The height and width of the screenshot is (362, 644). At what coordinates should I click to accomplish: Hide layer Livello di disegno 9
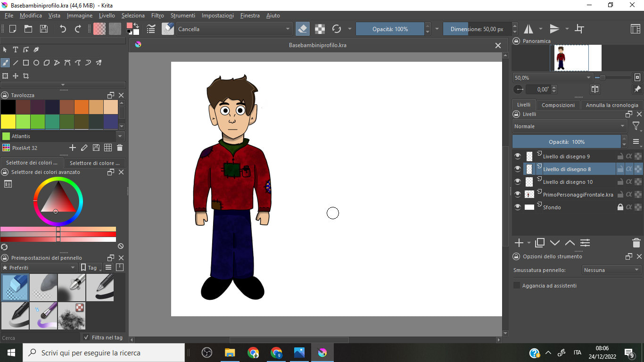518,156
